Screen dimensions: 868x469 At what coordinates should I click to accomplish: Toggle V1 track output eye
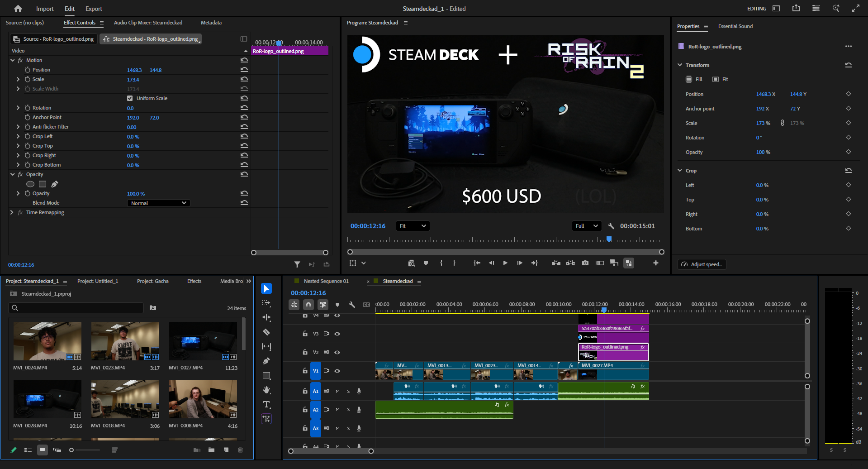(337, 371)
